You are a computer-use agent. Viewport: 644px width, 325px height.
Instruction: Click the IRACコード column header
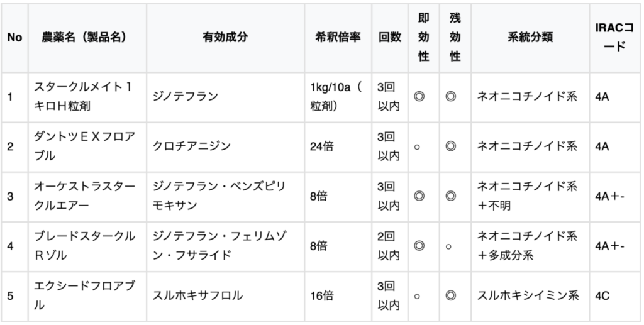pyautogui.click(x=614, y=37)
